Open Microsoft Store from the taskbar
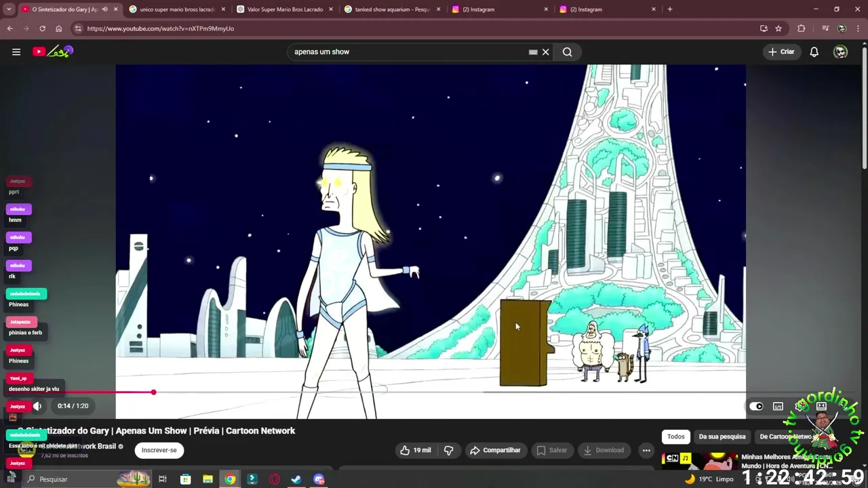The width and height of the screenshot is (868, 488). pos(185,479)
